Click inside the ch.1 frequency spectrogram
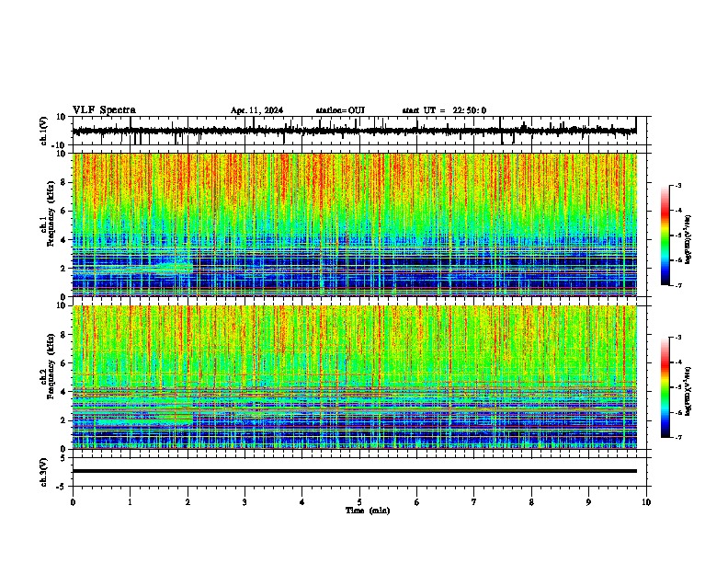The width and height of the screenshot is (728, 563). (x=355, y=224)
